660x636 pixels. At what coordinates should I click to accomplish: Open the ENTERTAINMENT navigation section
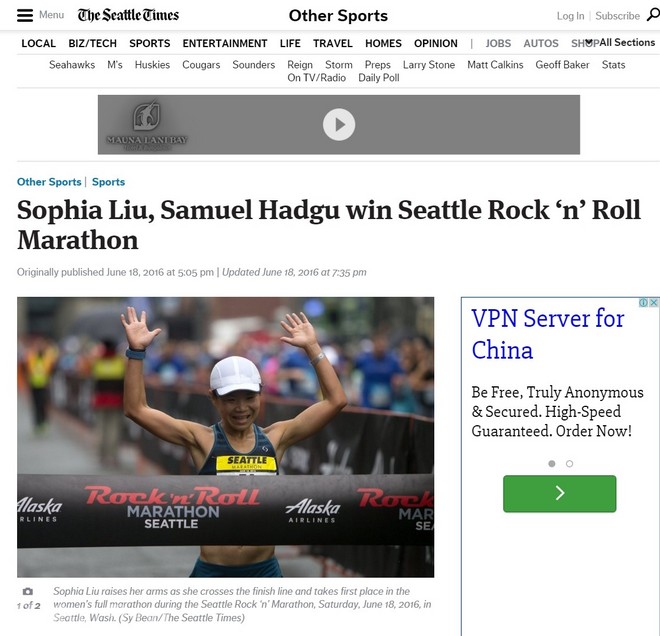(225, 43)
